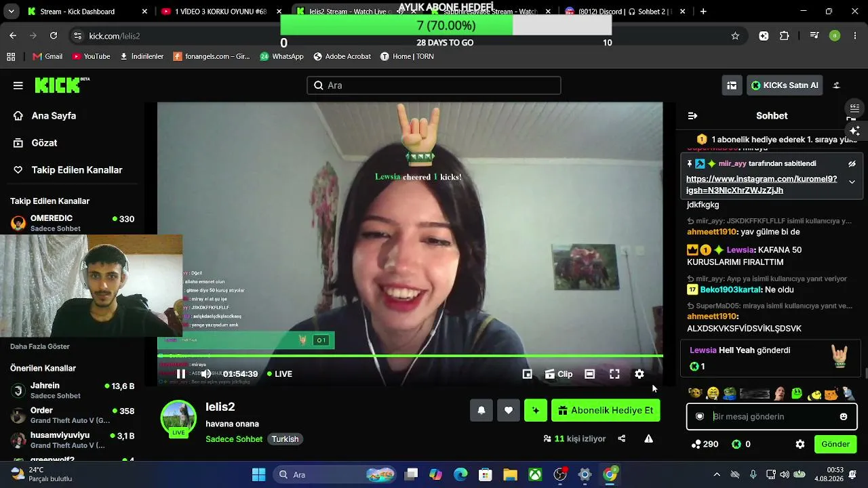The width and height of the screenshot is (868, 488).
Task: Hide the pinned chat message
Action: [852, 163]
